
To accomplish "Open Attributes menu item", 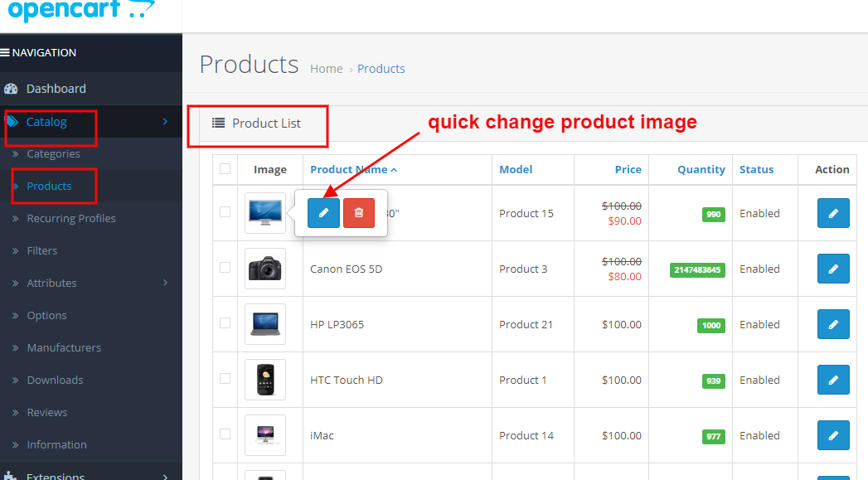I will pyautogui.click(x=52, y=283).
